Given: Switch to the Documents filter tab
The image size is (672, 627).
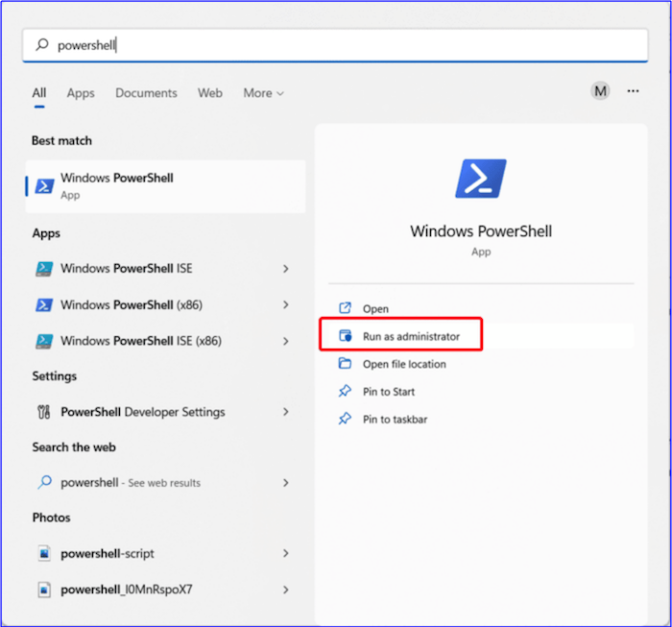Looking at the screenshot, I should pos(146,93).
